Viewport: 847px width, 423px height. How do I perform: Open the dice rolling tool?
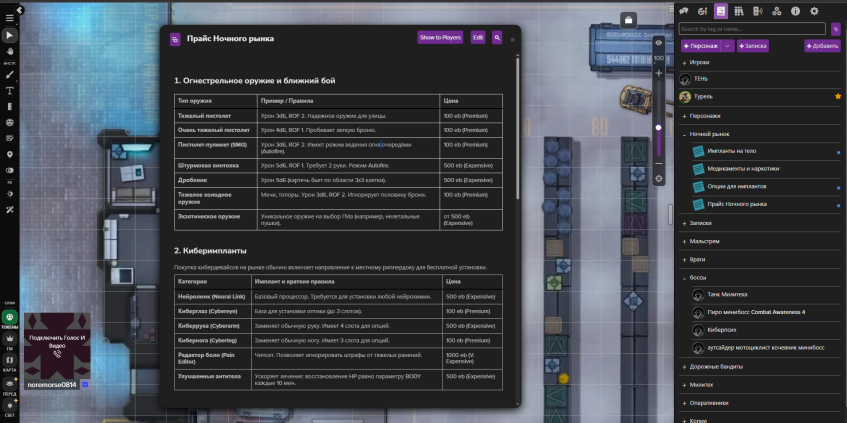coord(9,123)
